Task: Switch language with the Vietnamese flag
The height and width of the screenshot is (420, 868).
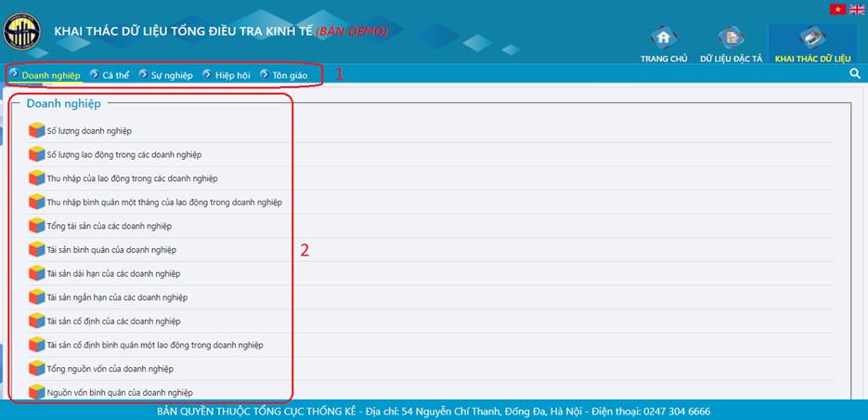Action: (x=837, y=9)
